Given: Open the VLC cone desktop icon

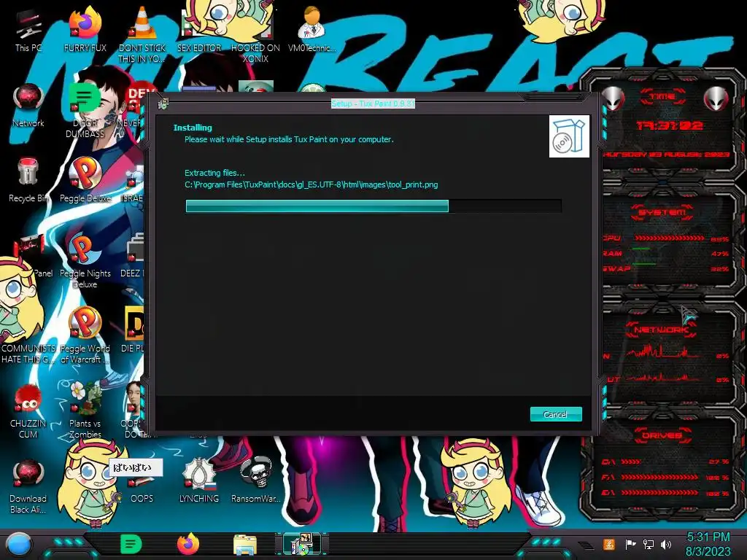Looking at the screenshot, I should coord(142,34).
